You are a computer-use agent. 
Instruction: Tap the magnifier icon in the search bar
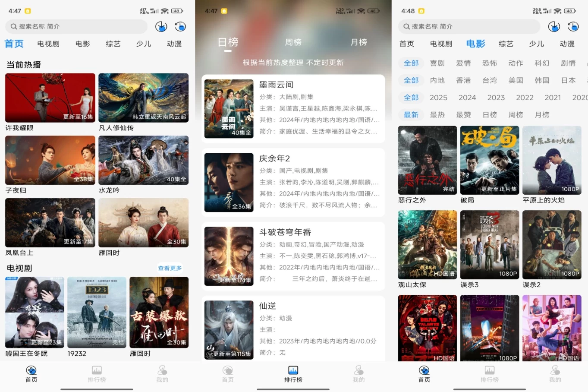click(x=13, y=26)
